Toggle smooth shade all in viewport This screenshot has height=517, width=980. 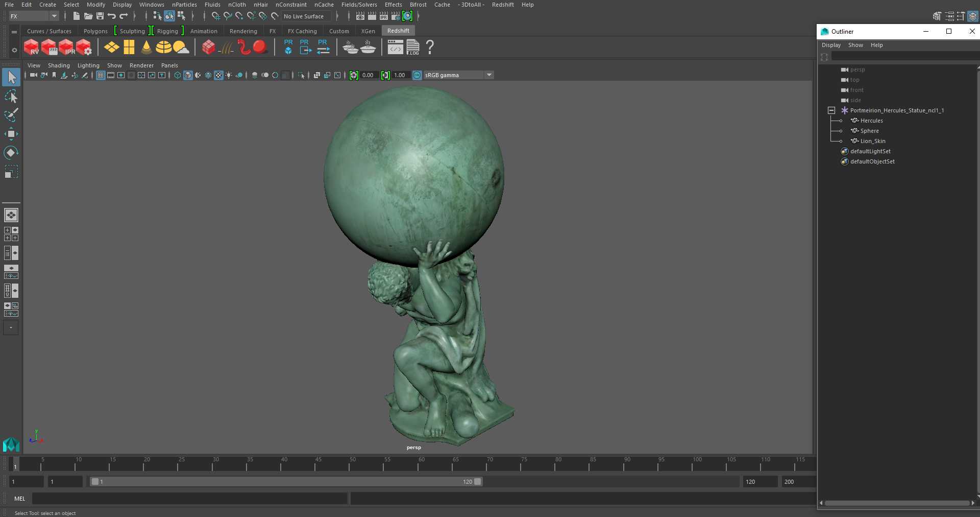tap(188, 75)
